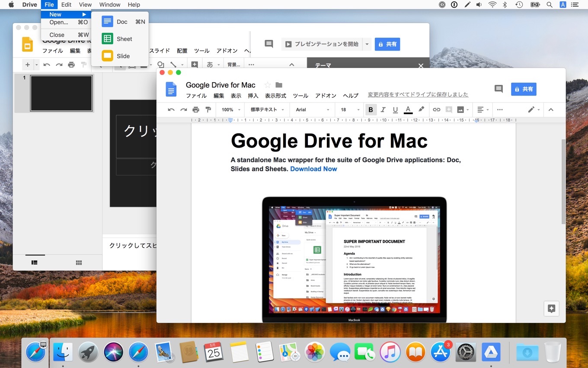The height and width of the screenshot is (368, 588).
Task: Select Close in the File menu
Action: tap(66, 35)
